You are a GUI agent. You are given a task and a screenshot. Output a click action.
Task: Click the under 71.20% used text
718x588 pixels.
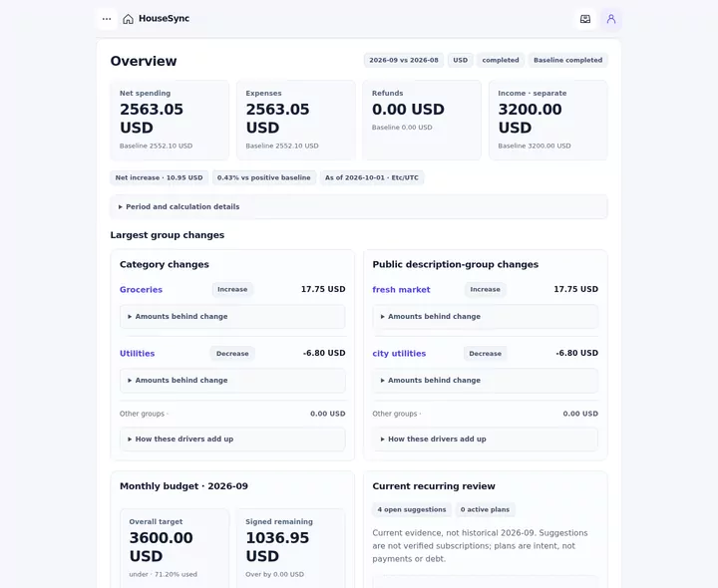click(x=163, y=574)
